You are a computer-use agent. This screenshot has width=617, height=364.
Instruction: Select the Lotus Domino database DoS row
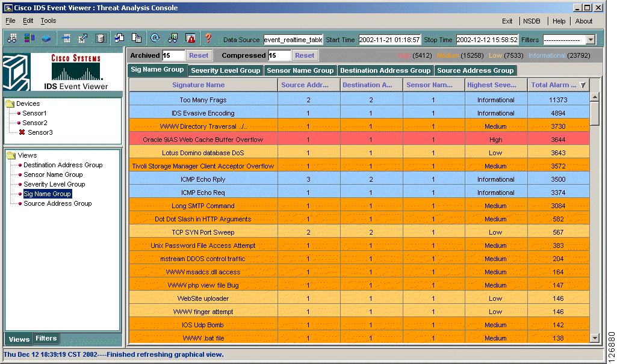(359, 153)
